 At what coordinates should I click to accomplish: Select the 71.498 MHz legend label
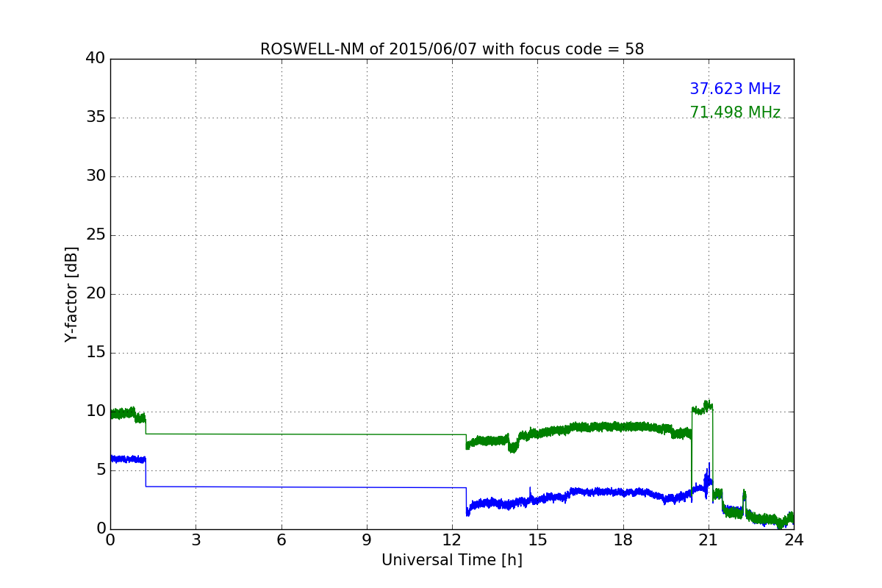[735, 112]
